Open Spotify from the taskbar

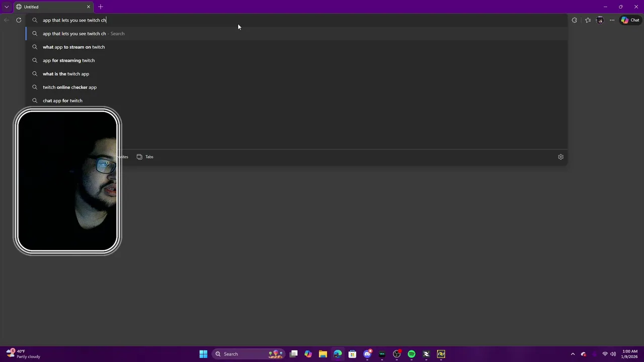(412, 354)
